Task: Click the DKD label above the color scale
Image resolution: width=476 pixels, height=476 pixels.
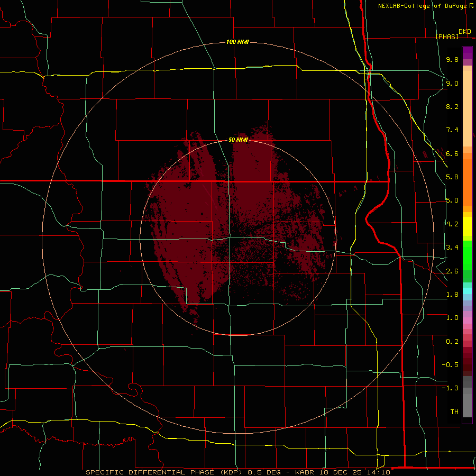Action: pyautogui.click(x=465, y=32)
